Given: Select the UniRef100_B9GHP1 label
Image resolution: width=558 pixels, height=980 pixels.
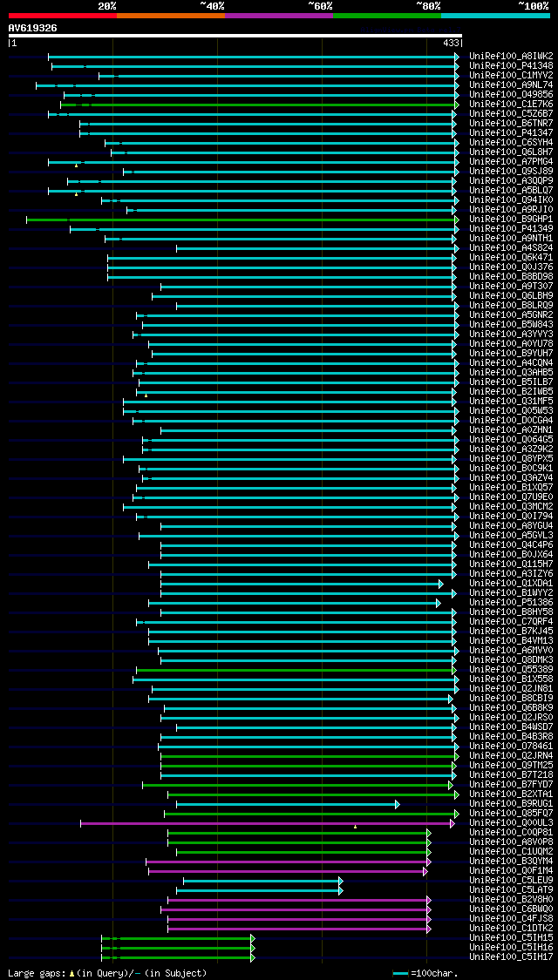Looking at the screenshot, I should 511,220.
